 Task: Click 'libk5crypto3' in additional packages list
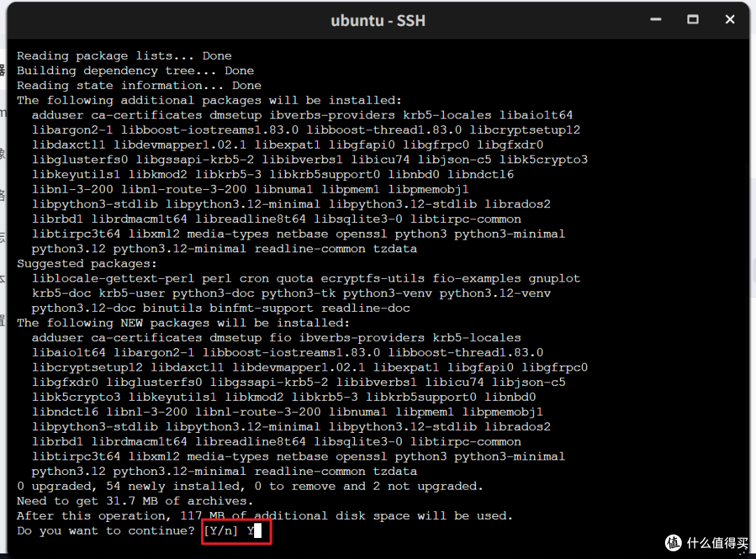pos(543,160)
